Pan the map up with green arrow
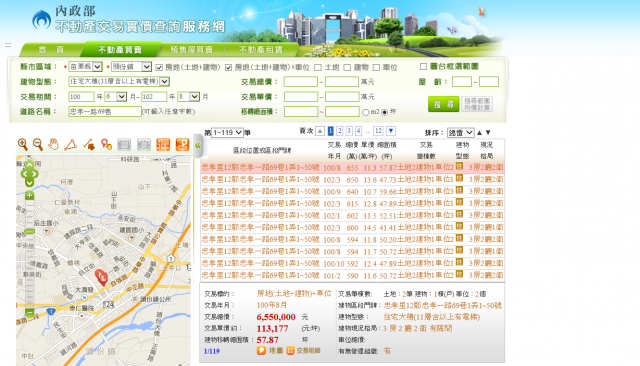Viewport: 640px width, 366px height. coord(29,165)
